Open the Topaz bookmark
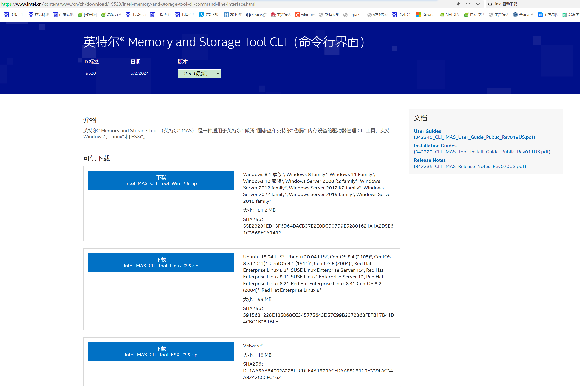Screen dimensions: 580x392 (x=353, y=15)
